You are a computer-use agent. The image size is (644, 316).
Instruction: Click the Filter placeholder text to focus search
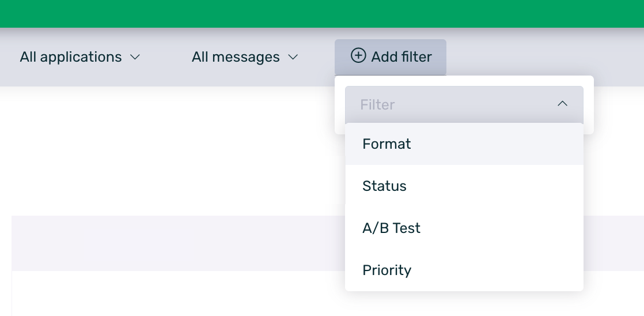click(x=377, y=105)
